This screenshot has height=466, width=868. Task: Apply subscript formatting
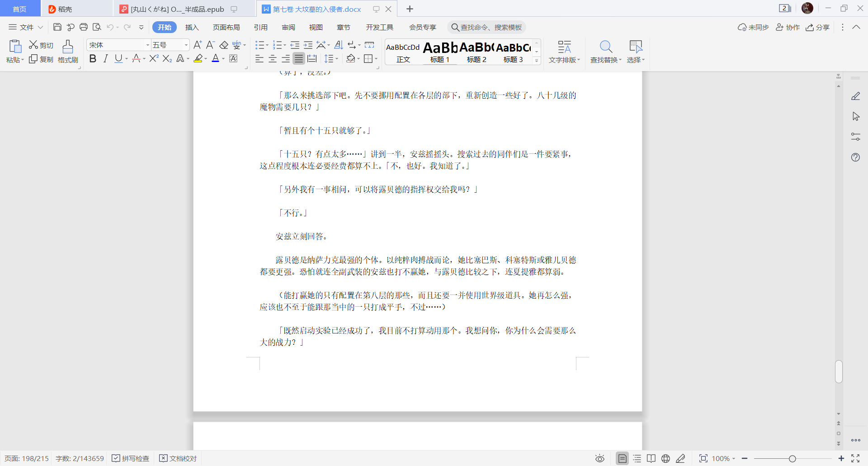click(167, 58)
